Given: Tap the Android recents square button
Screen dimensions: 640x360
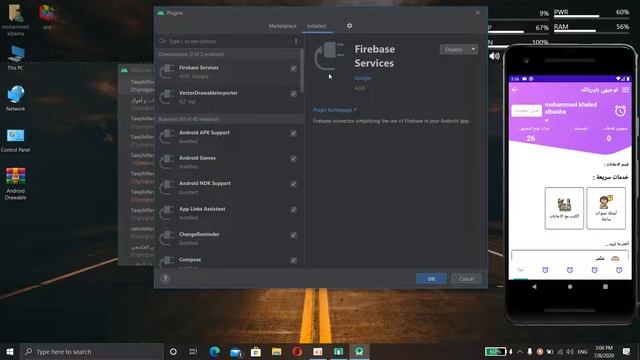Looking at the screenshot, I should tap(605, 287).
